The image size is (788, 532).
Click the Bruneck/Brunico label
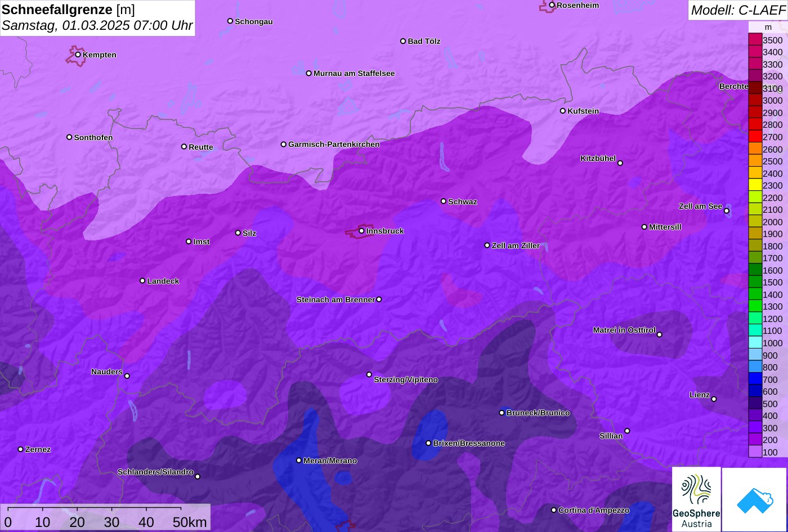(x=538, y=413)
